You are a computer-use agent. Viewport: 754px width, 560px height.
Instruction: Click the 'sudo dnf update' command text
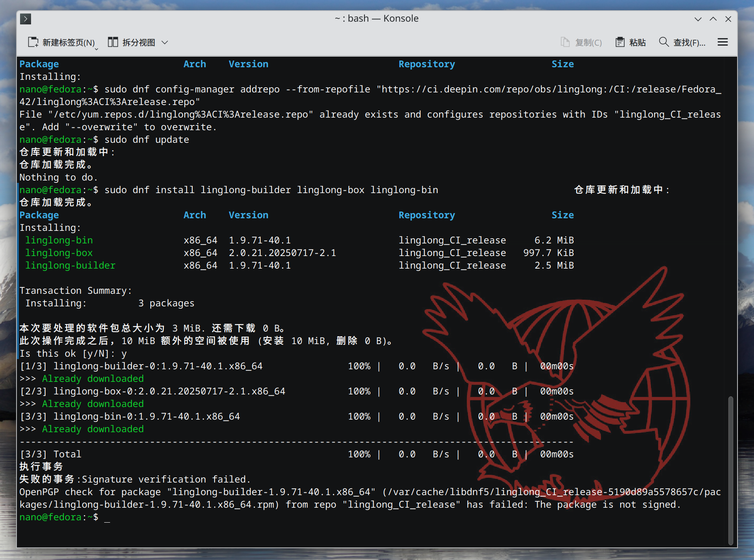tap(147, 140)
